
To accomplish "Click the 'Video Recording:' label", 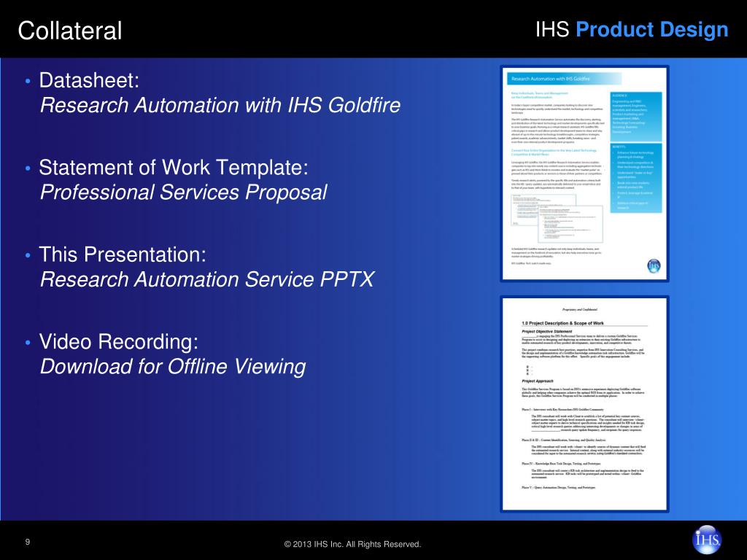I will [119, 341].
